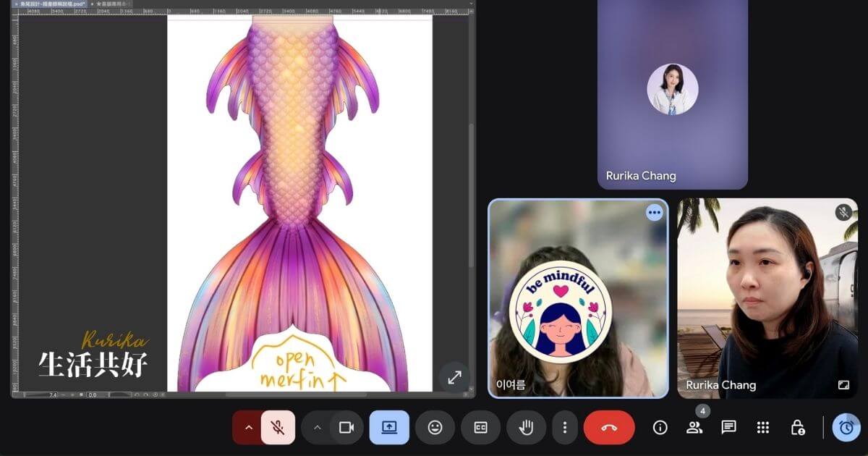The image size is (868, 456).
Task: Stop presenting the shared screen
Action: 389,427
